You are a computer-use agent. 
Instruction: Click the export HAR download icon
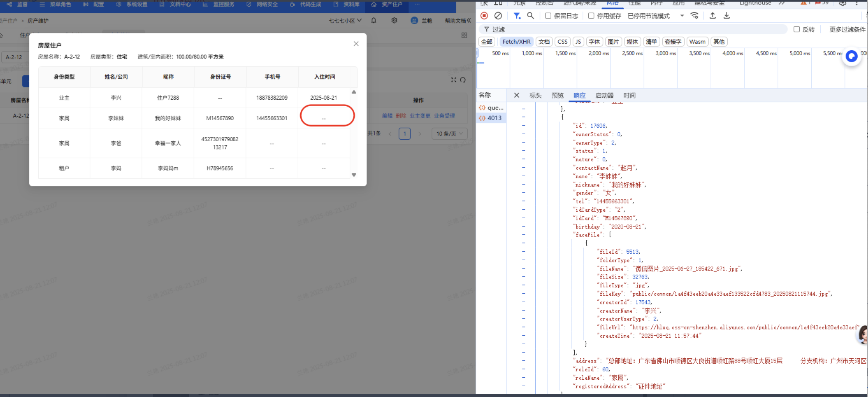point(727,16)
